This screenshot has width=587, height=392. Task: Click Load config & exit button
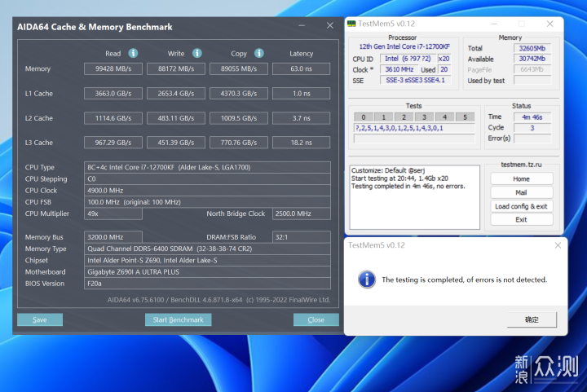(x=522, y=206)
